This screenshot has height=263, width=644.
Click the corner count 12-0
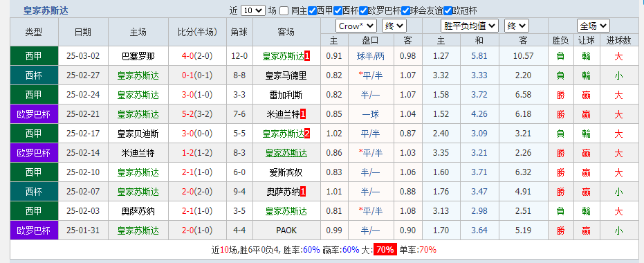(239, 56)
